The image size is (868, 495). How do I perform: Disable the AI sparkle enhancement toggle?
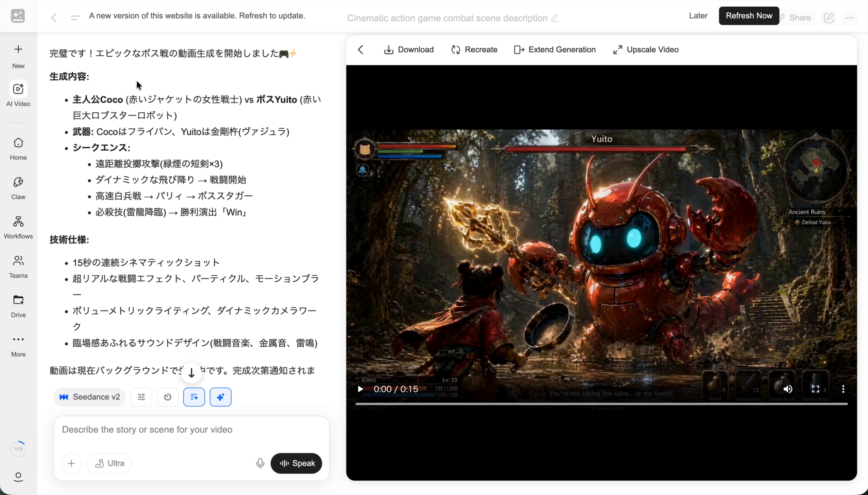point(220,397)
